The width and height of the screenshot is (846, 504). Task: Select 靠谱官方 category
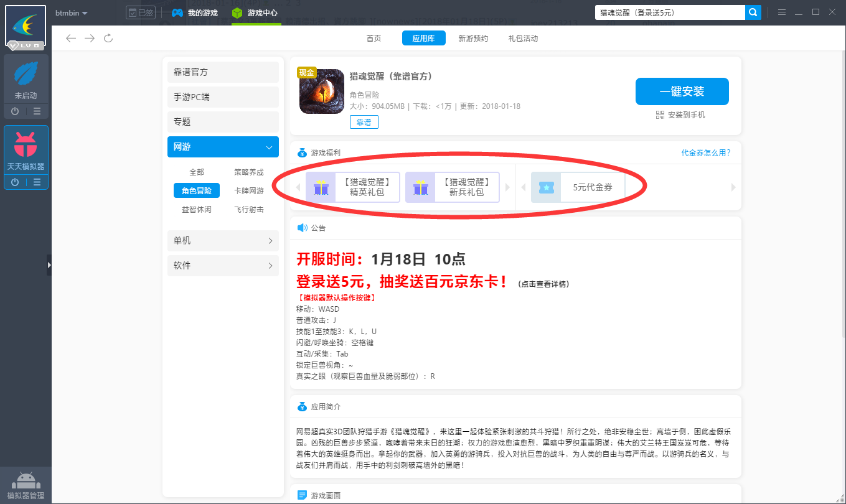223,72
